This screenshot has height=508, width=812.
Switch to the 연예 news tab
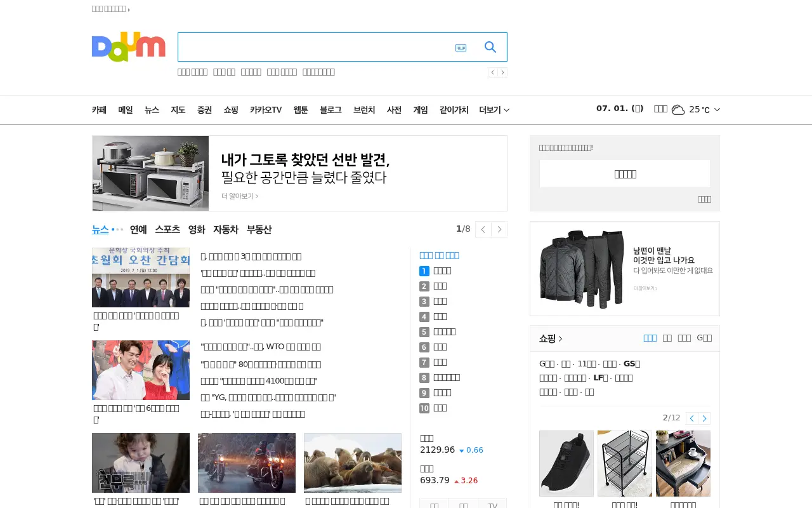pos(138,229)
